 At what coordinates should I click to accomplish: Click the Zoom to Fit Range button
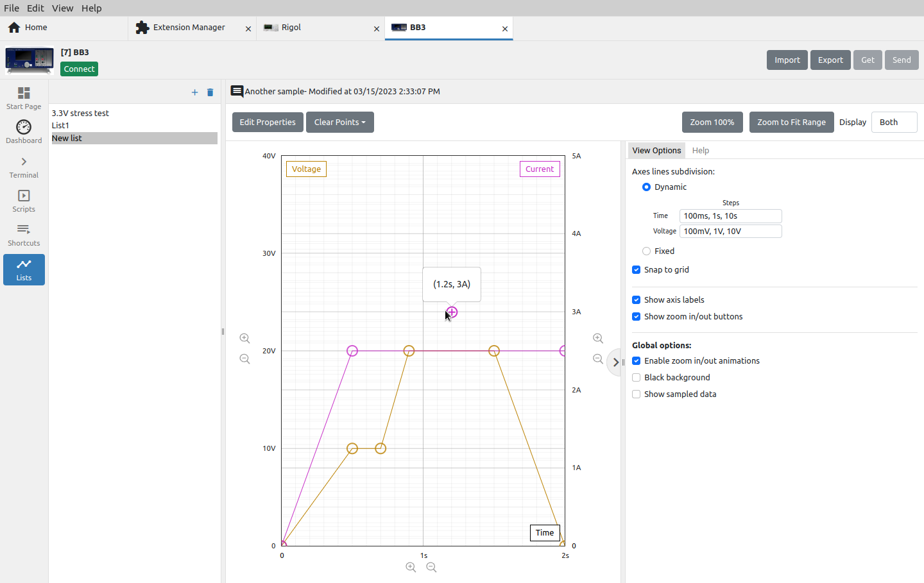(x=791, y=122)
